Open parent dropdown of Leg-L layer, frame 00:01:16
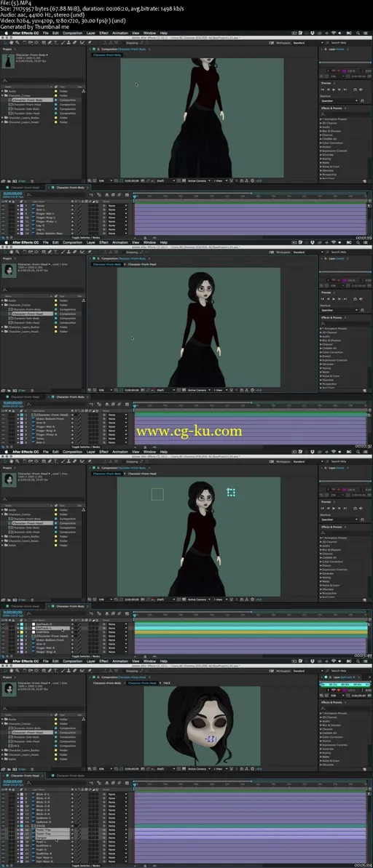This screenshot has width=373, height=868. 117,229
